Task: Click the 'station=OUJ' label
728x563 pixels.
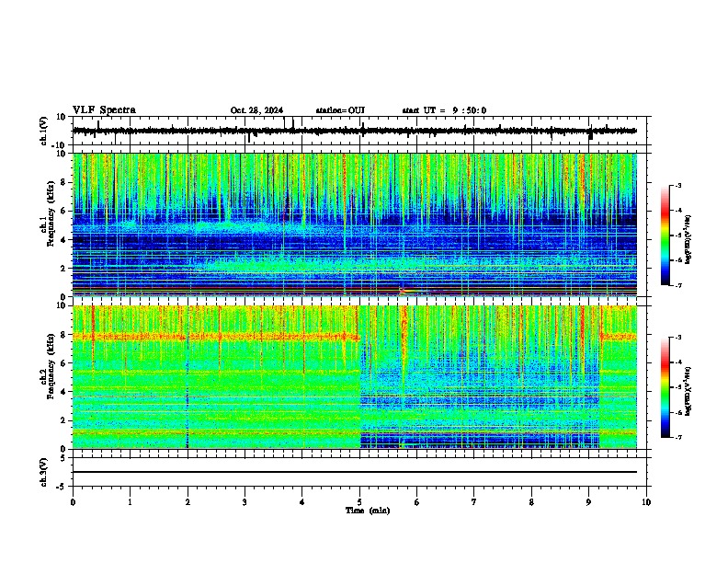Action: (x=340, y=110)
